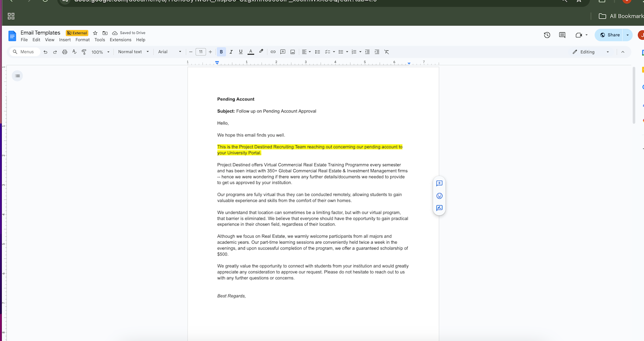Show all comments panel
The height and width of the screenshot is (341, 644).
[x=562, y=35]
